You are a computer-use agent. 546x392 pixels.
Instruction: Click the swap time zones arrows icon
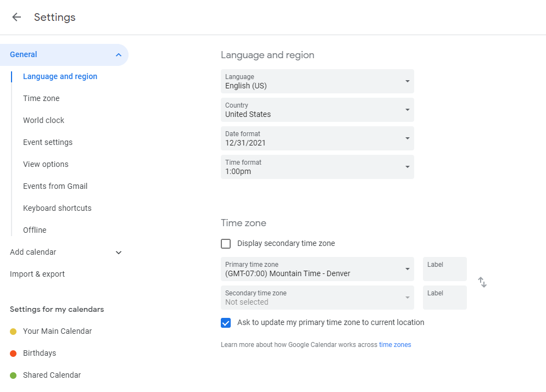(482, 282)
